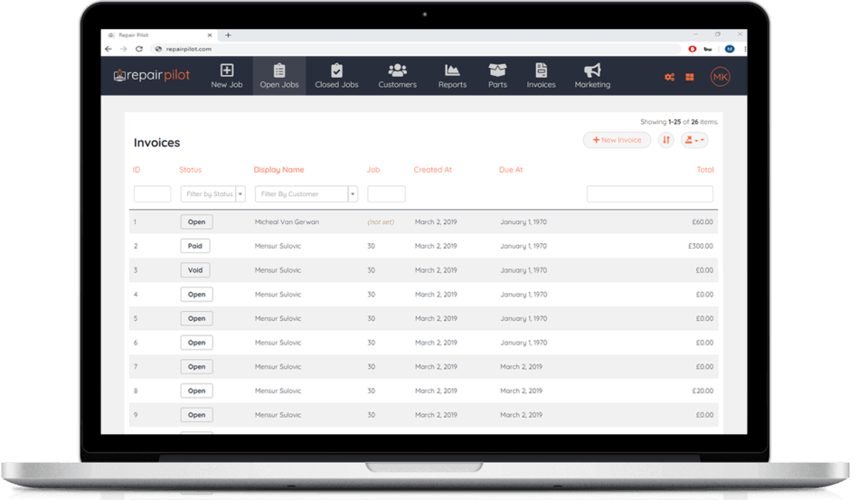
Task: Click the £60.00 total
Action: pos(702,222)
